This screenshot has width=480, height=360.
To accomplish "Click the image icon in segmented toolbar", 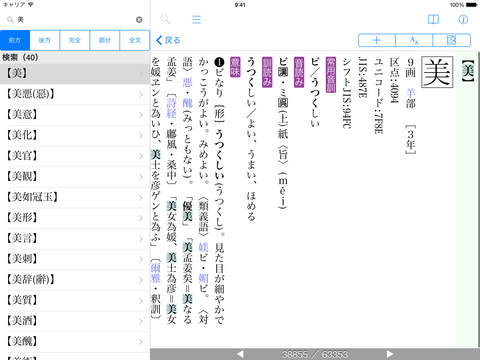I will pyautogui.click(x=452, y=40).
